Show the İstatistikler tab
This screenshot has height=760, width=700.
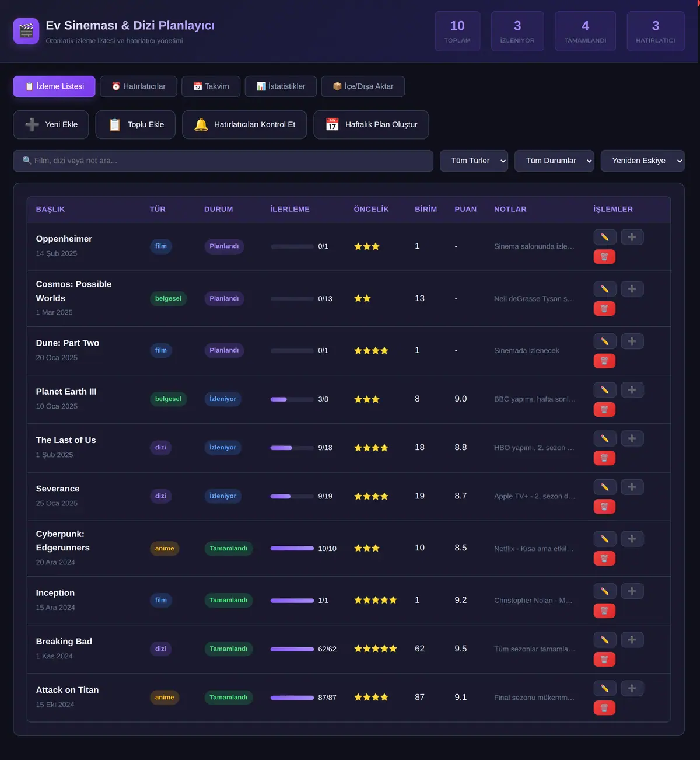[x=281, y=86]
